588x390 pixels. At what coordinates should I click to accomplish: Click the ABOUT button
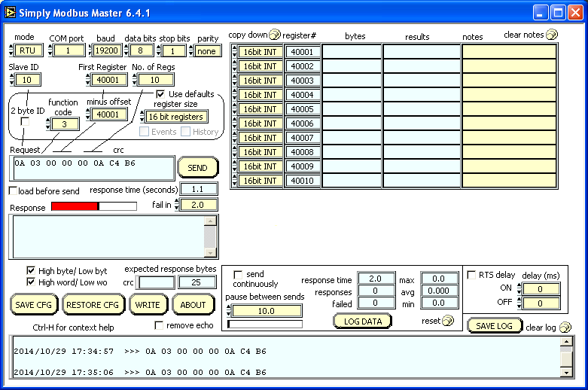coord(193,305)
